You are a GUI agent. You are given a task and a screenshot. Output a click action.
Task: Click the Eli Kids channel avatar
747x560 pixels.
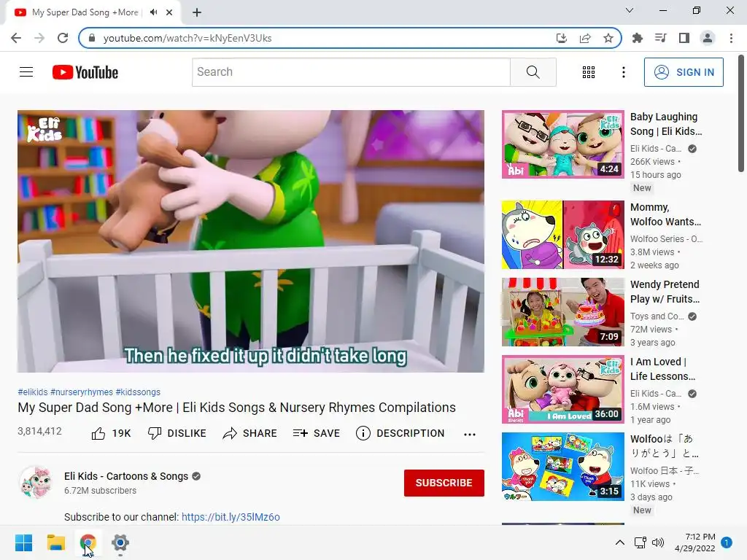[x=36, y=482]
